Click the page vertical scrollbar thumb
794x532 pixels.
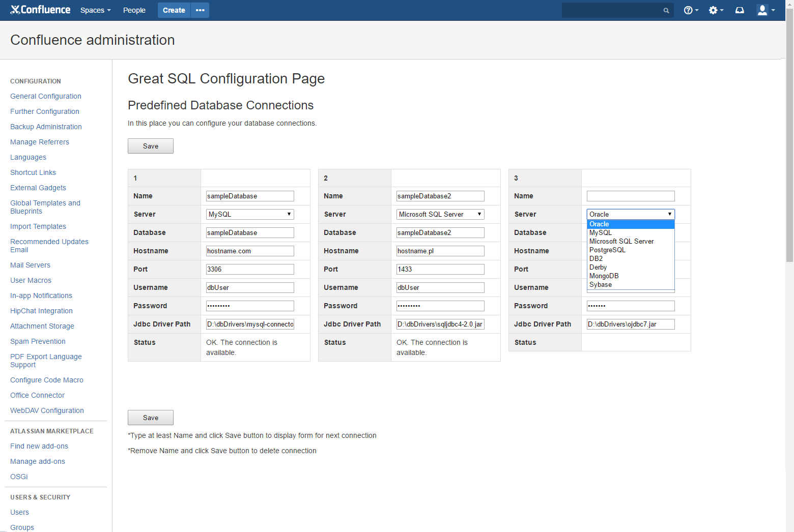(x=789, y=135)
